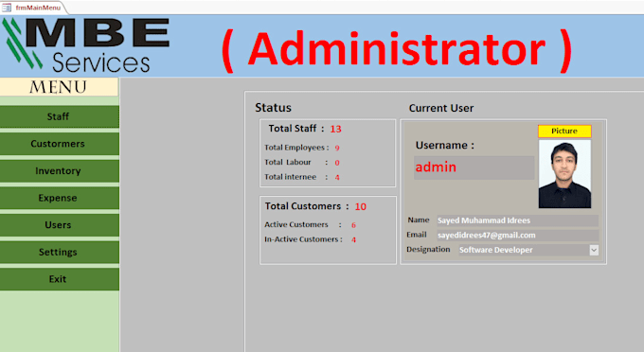This screenshot has width=644, height=352.
Task: Click the Username : label
Action: (445, 145)
